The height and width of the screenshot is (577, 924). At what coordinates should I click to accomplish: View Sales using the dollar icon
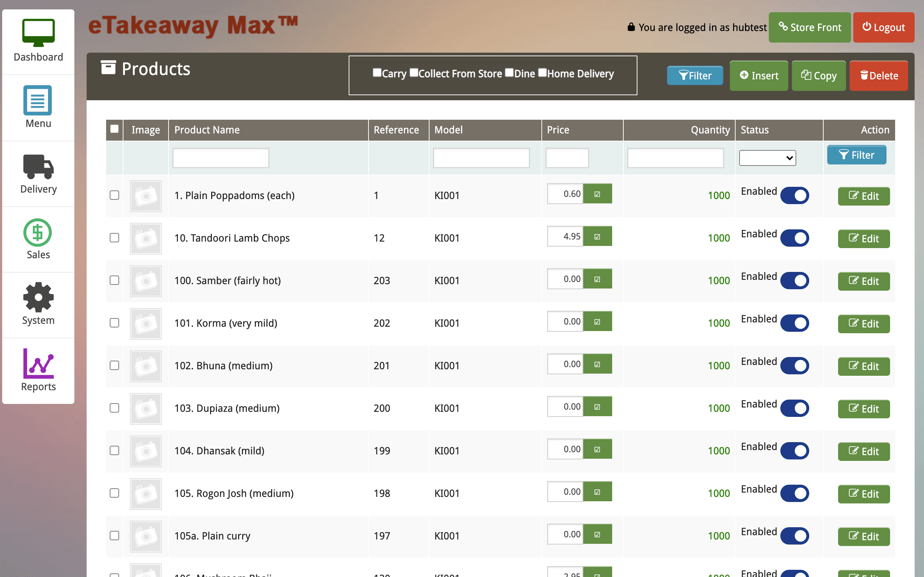38,239
